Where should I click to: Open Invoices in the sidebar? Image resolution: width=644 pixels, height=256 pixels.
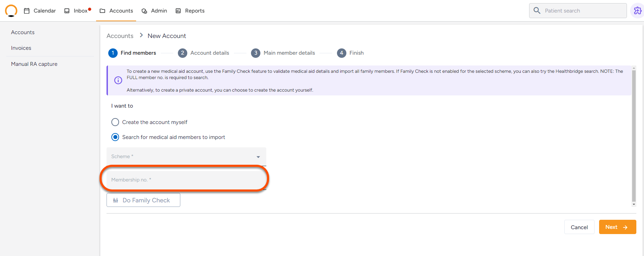(x=21, y=48)
